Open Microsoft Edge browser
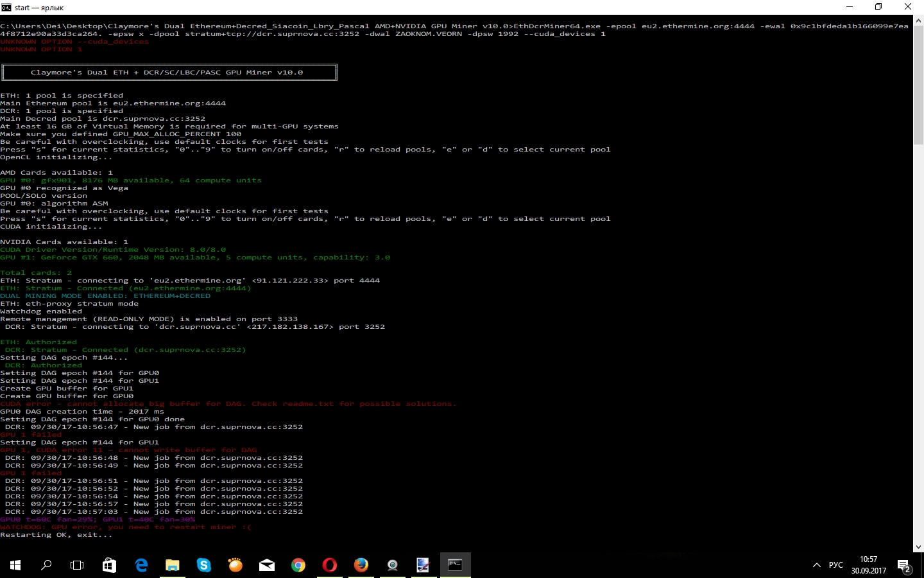Image resolution: width=924 pixels, height=578 pixels. point(141,565)
